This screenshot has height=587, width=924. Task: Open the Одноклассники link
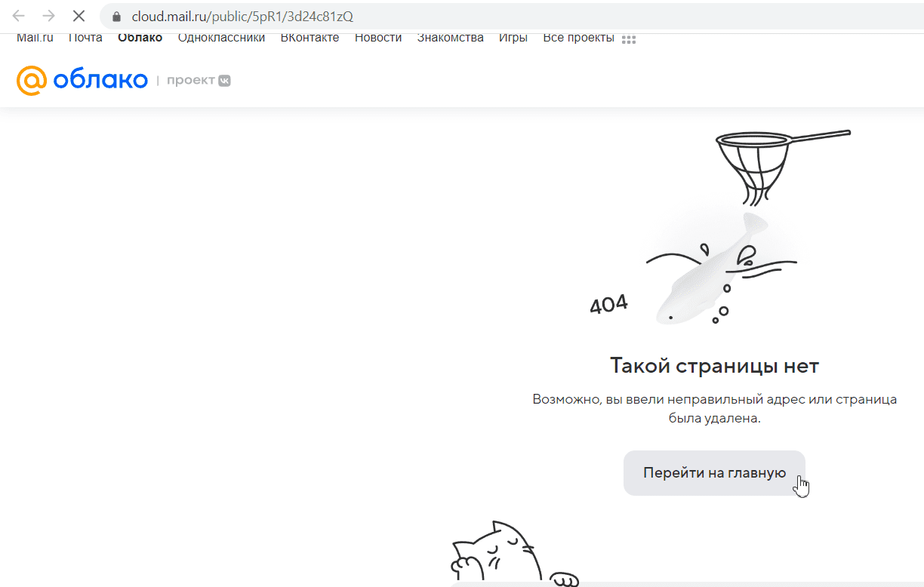coord(221,38)
